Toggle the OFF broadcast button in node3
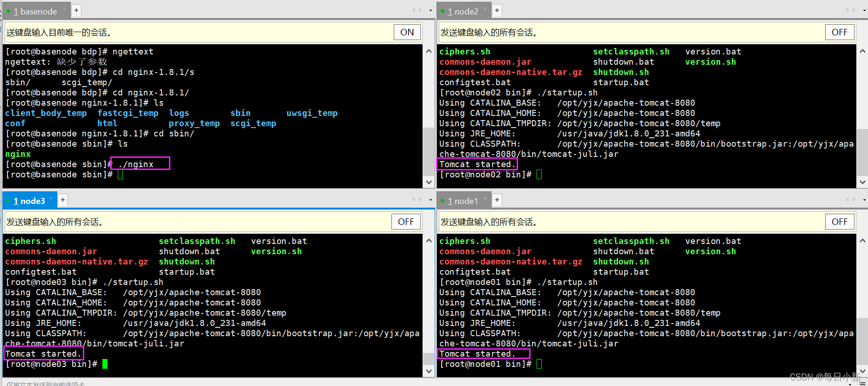This screenshot has height=386, width=868. [406, 222]
